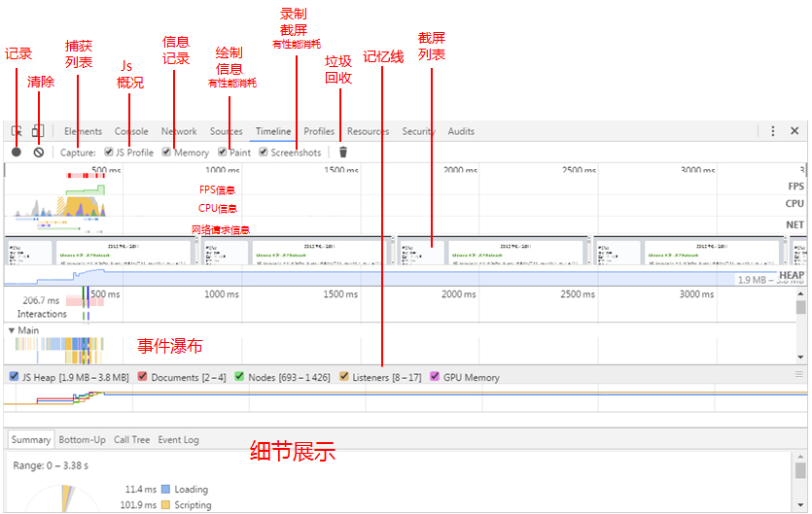Close the DevTools panel
This screenshot has width=812, height=514.
click(x=796, y=131)
